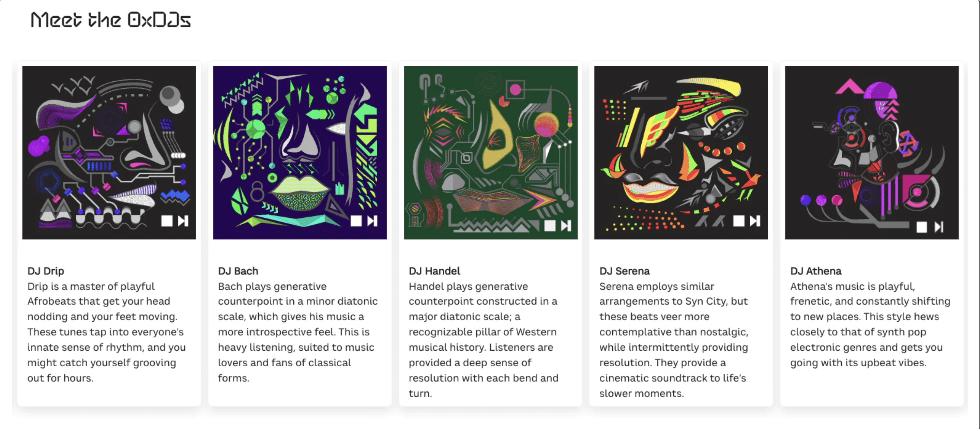Select DJ Bach's description text
Screen dimensions: 980x429
297,331
